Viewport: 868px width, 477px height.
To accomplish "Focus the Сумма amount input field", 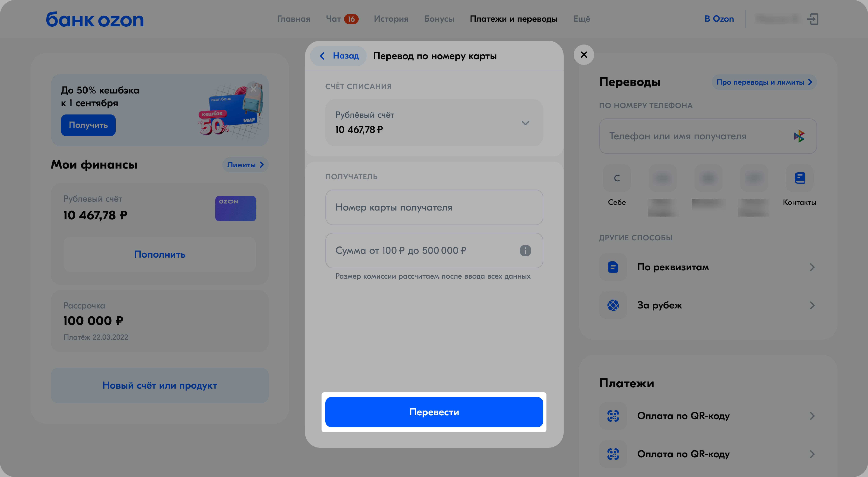I will [x=434, y=250].
